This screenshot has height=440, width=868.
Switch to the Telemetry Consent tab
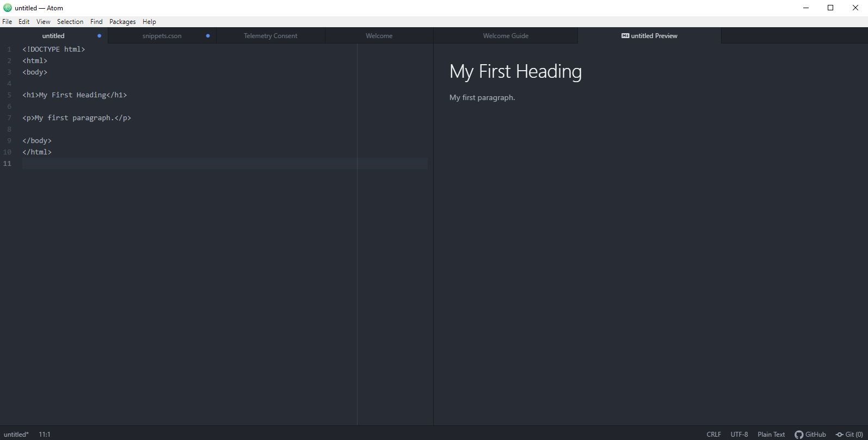[270, 36]
